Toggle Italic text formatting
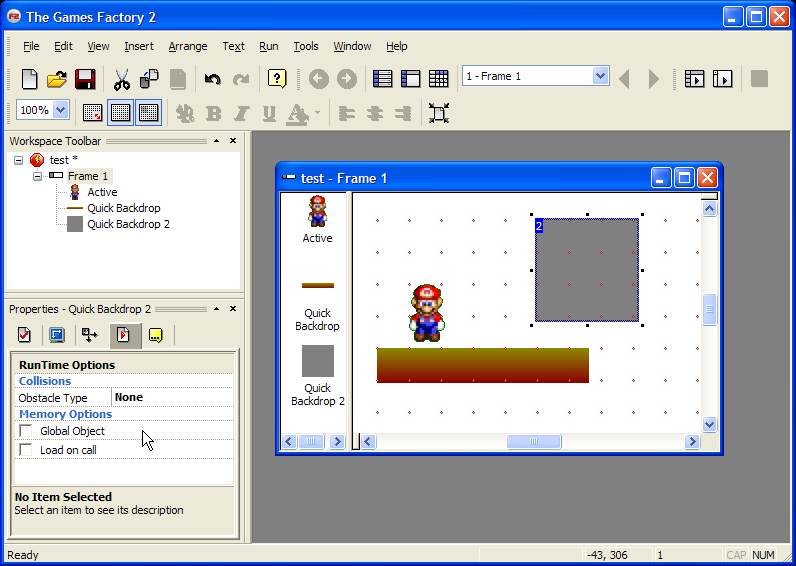 pos(242,113)
